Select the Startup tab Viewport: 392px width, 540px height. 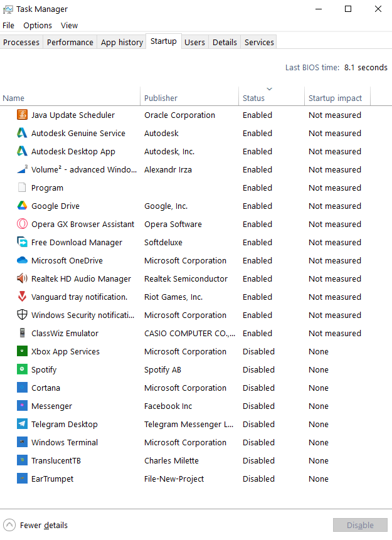pos(164,41)
